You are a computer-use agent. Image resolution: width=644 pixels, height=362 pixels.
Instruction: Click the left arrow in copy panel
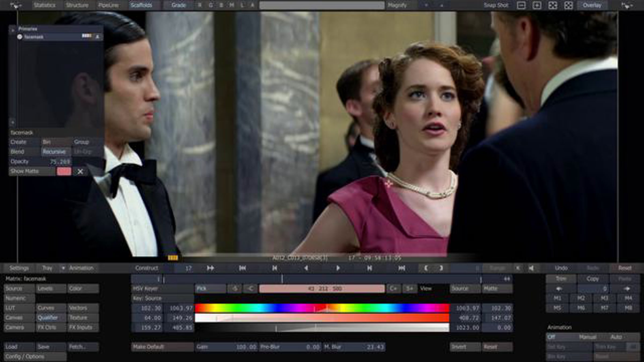click(559, 289)
